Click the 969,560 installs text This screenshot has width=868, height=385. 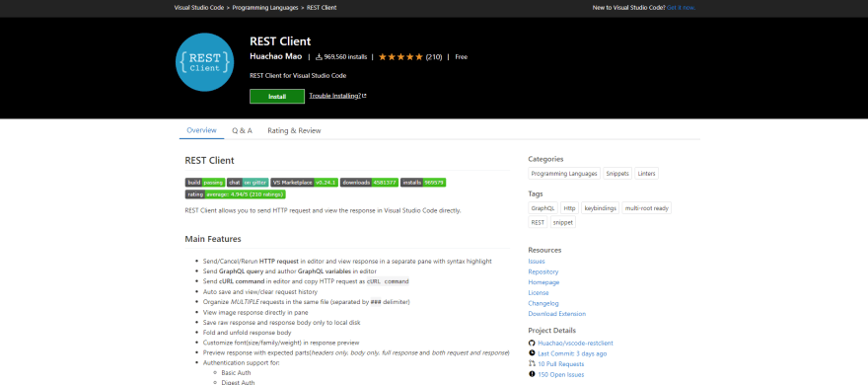click(345, 56)
